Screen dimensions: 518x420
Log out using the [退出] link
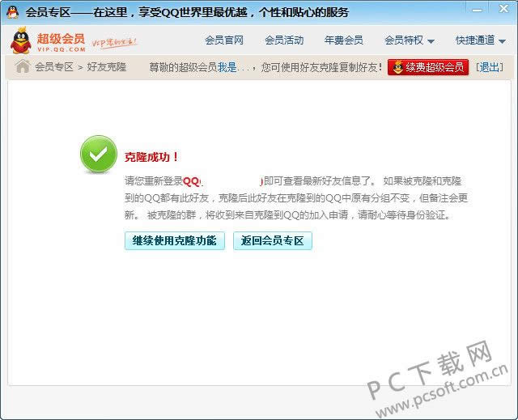point(489,67)
